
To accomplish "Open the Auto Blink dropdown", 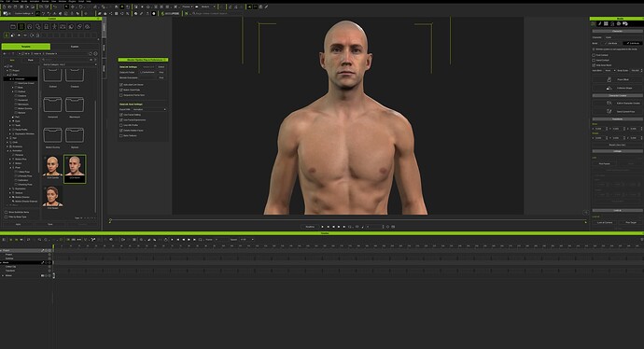I will pyautogui.click(x=610, y=70).
